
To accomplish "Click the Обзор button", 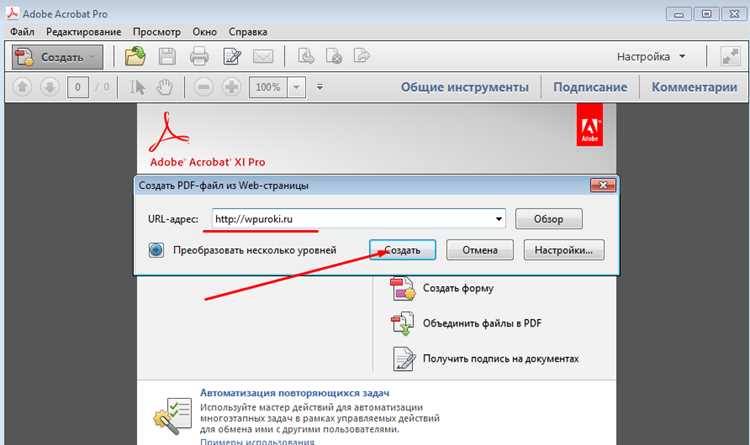I will (549, 219).
